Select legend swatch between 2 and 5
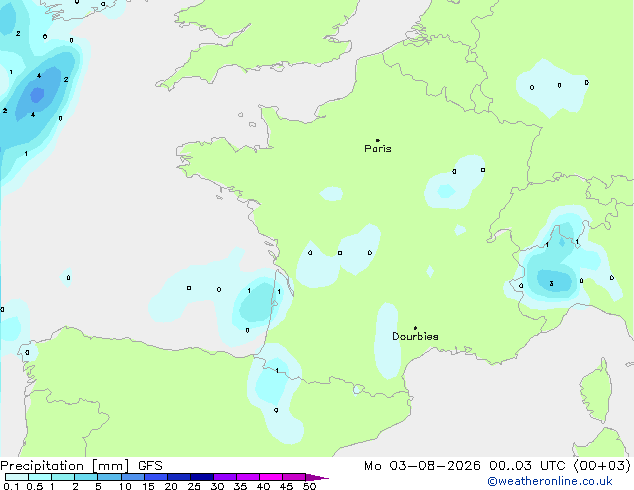This screenshot has width=634, height=490. 86,477
